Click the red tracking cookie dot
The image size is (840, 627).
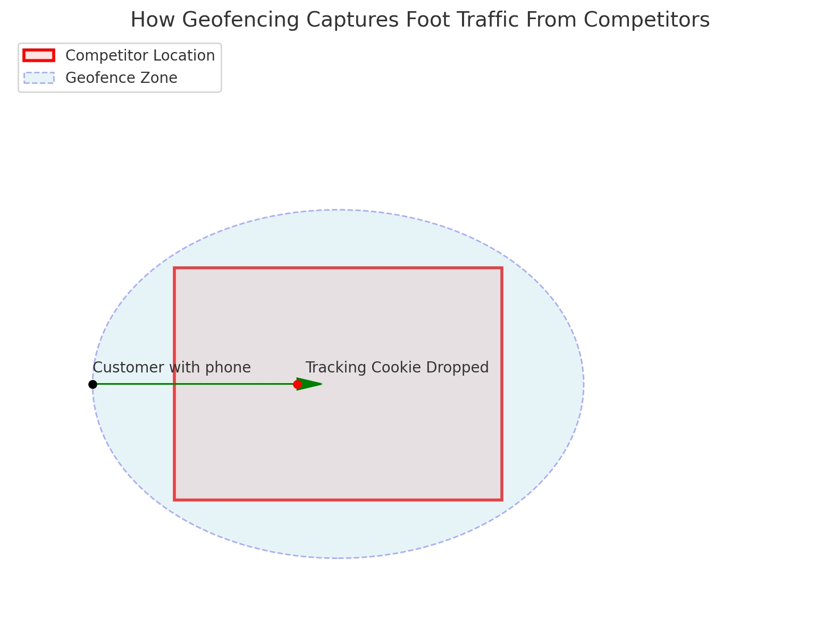pyautogui.click(x=297, y=384)
